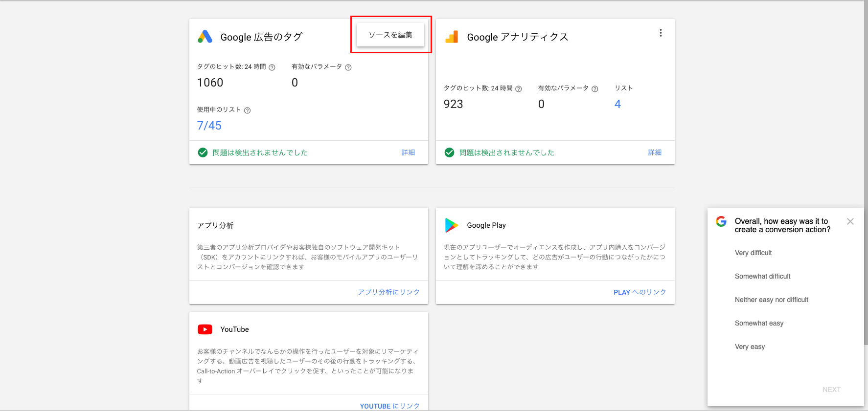
Task: Open 詳細 link on Google Analytics card
Action: tap(655, 152)
